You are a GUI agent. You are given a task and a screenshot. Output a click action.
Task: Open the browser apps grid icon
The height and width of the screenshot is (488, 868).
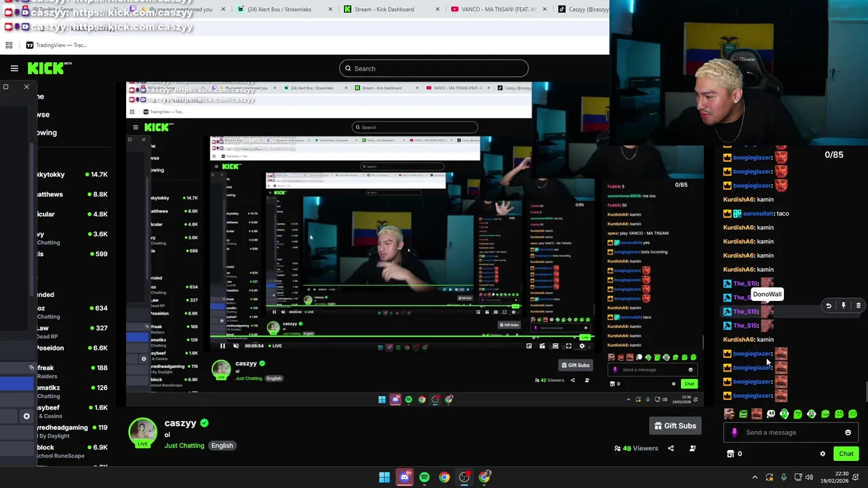tap(9, 45)
